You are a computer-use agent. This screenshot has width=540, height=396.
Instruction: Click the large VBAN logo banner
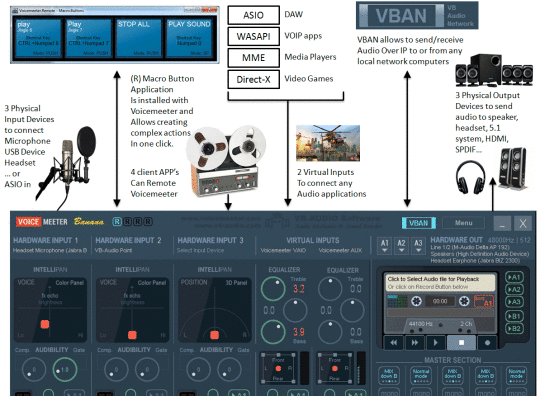417,15
